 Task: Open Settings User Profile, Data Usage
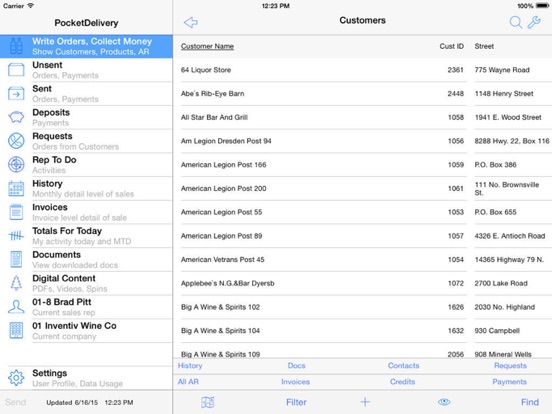click(86, 378)
